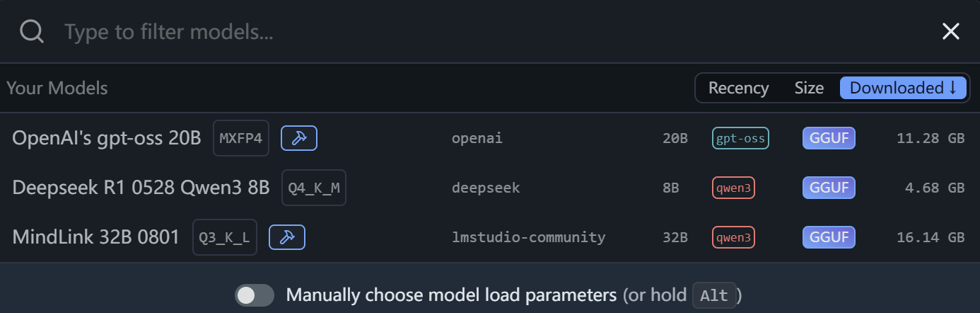Viewport: 980px width, 313px height.
Task: Click the MXFP4 quantization badge
Action: 241,138
